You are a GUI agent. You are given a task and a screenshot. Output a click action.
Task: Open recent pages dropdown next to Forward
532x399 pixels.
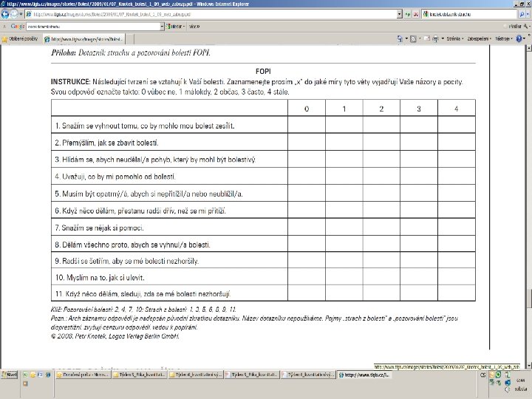click(21, 14)
